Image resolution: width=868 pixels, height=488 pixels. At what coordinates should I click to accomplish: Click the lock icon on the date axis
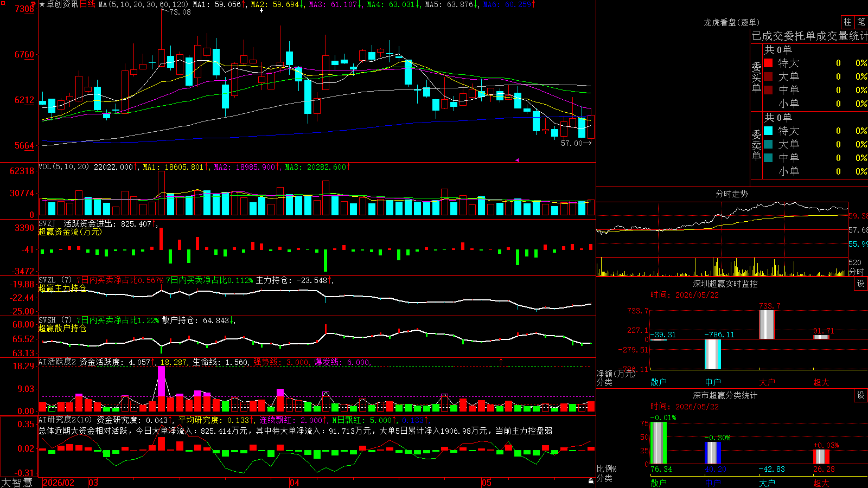(591, 481)
